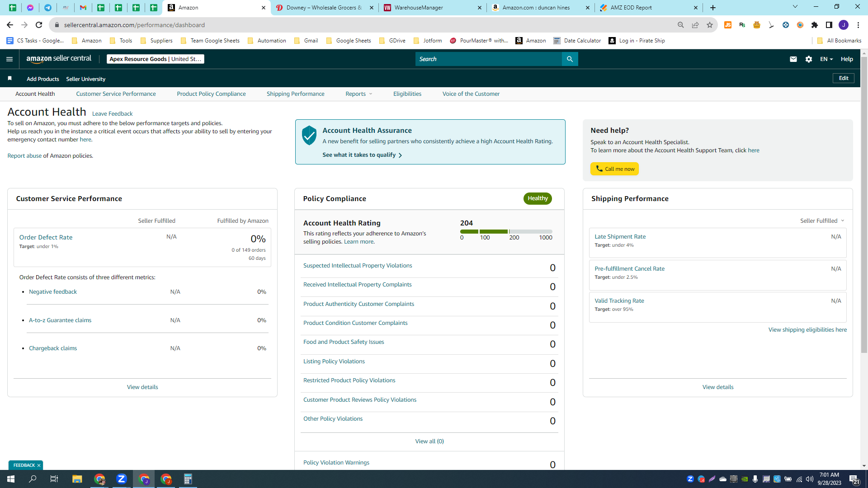Open View all (0) policy violations

coord(429,441)
